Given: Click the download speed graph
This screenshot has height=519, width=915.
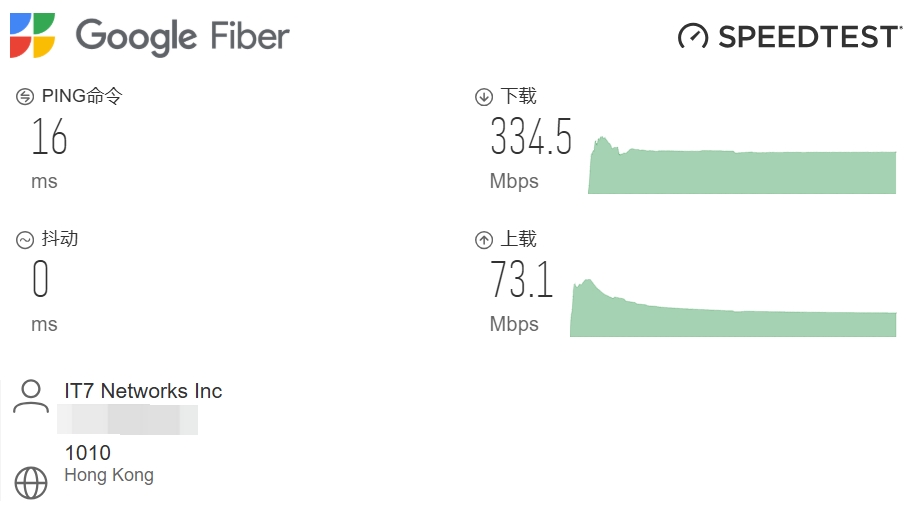Looking at the screenshot, I should pos(742,170).
